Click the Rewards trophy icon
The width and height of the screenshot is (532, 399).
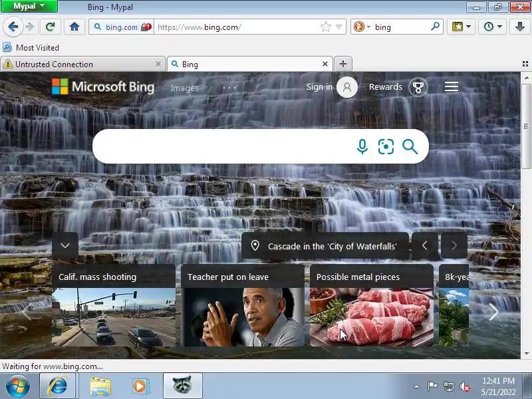point(418,87)
